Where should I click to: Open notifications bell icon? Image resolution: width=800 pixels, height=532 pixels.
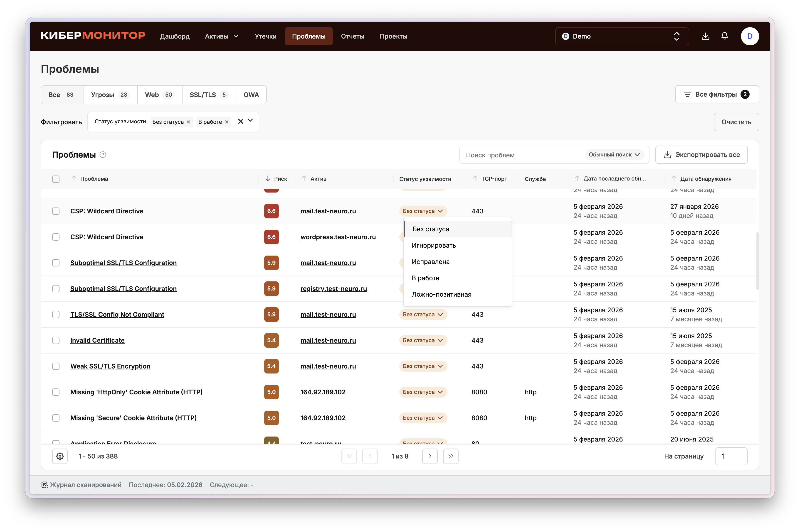point(724,36)
